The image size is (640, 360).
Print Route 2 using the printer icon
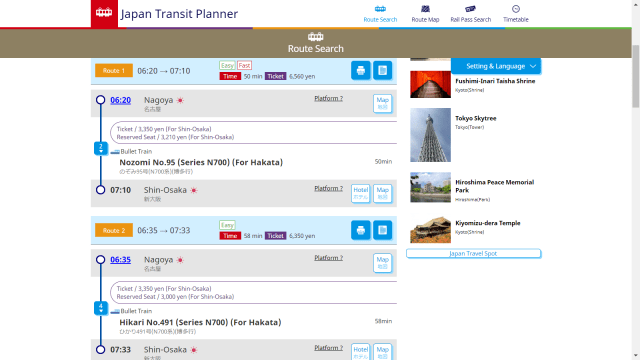coord(361,230)
